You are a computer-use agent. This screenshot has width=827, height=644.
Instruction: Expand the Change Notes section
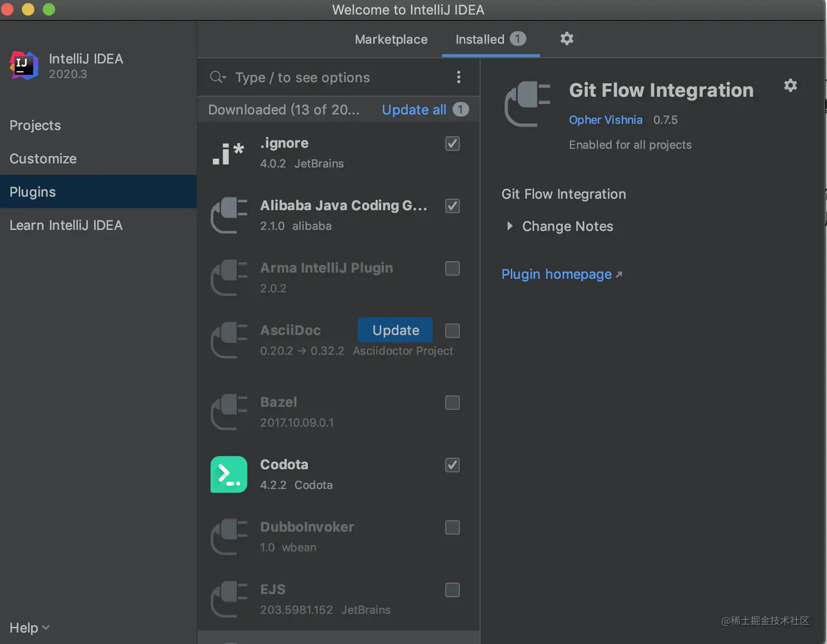coord(510,226)
